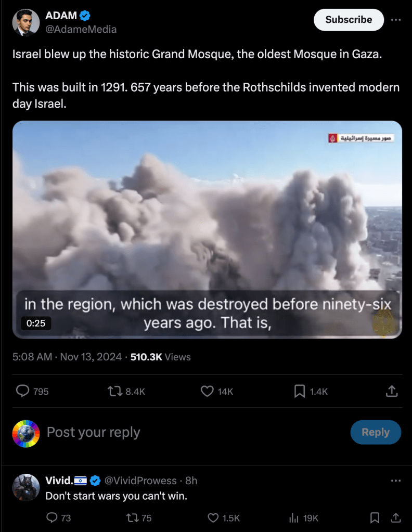Expand more options on Vivid's reply
This screenshot has width=412, height=532.
click(x=396, y=481)
